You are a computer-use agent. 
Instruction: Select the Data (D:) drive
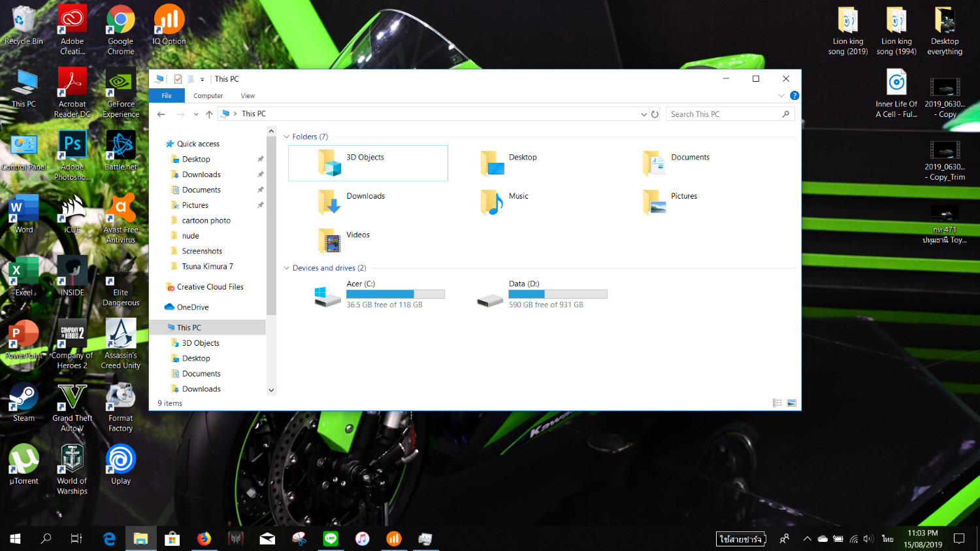(542, 294)
